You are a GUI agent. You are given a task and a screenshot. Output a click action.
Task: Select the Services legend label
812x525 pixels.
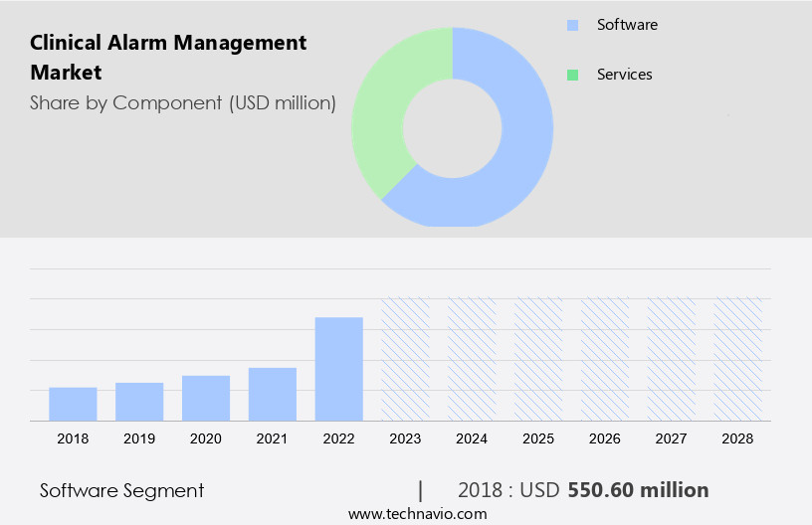(625, 75)
